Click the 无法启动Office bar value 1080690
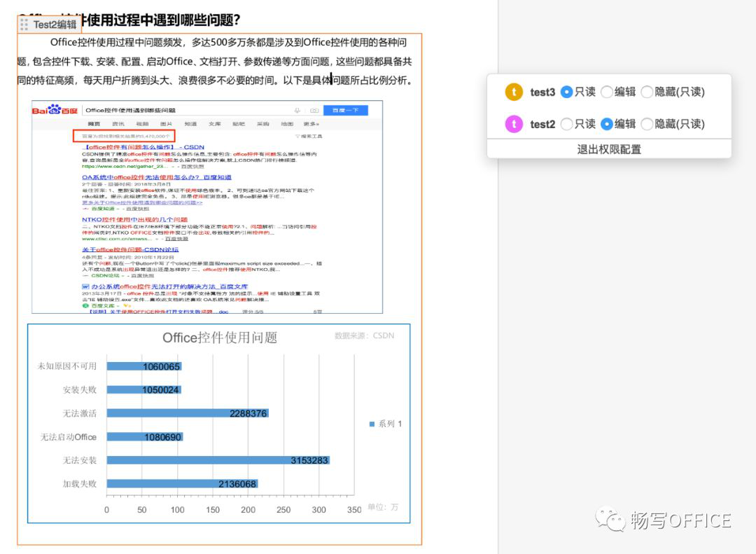 162,437
